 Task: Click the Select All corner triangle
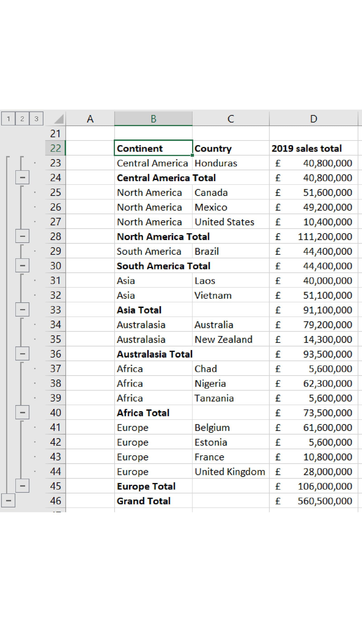pos(59,119)
